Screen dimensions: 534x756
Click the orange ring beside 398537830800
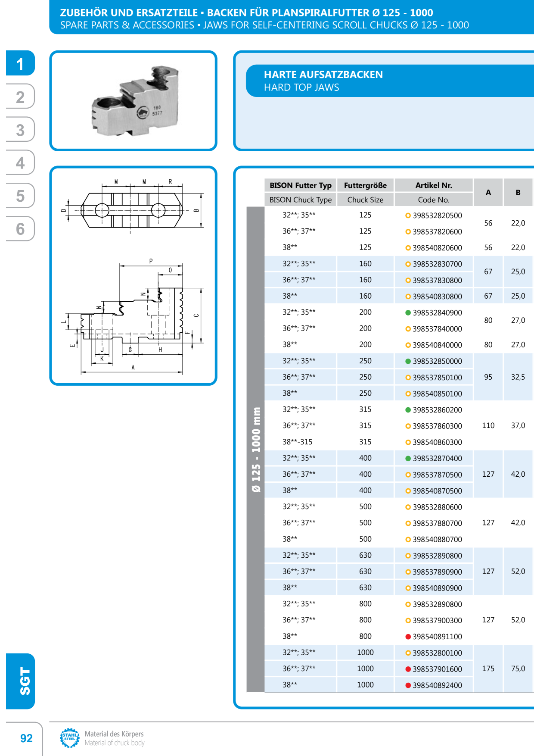click(x=408, y=280)
